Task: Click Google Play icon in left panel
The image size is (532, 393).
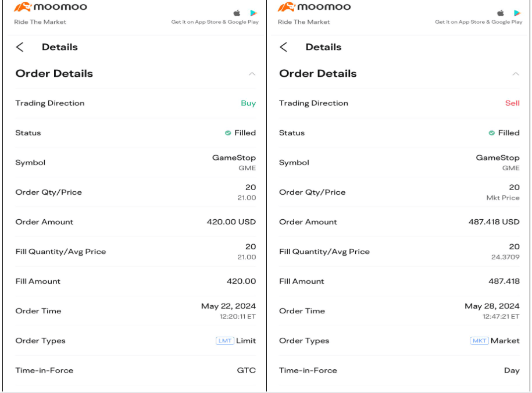Action: tap(253, 13)
